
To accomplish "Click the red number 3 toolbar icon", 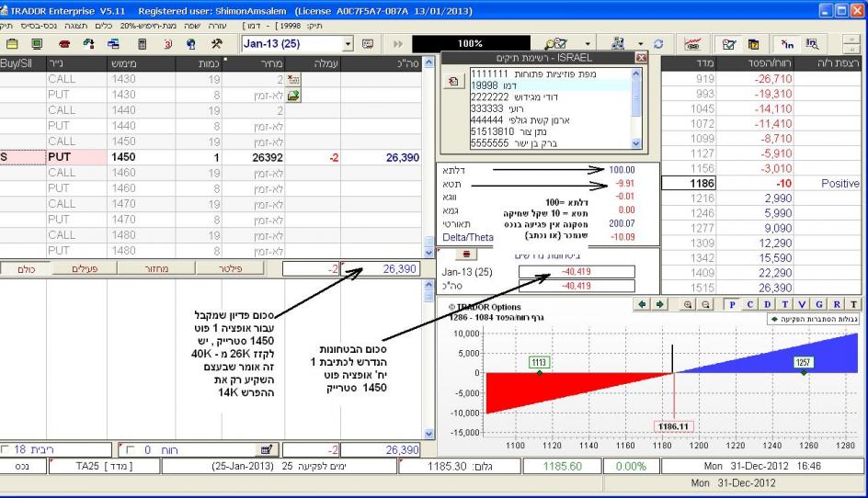I will (x=167, y=44).
